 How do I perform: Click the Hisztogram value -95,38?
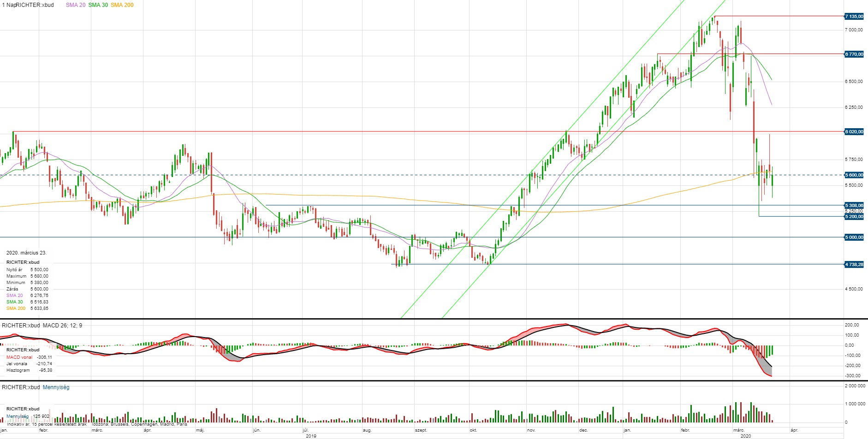(46, 370)
